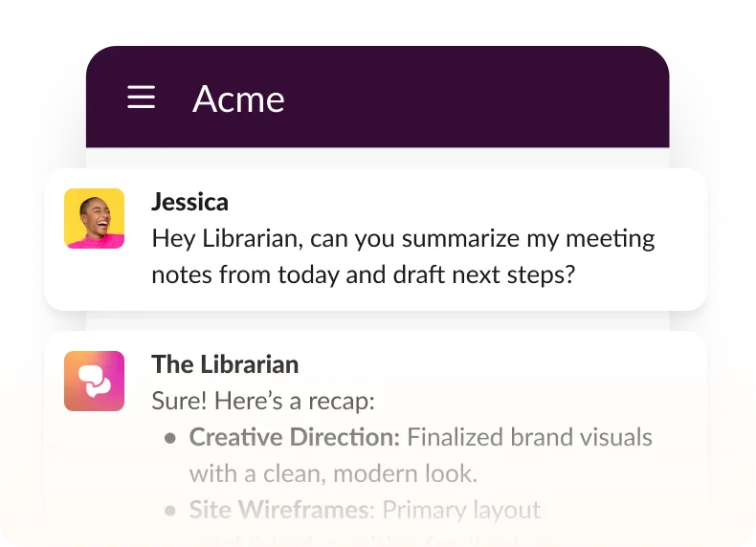This screenshot has width=756, height=547.
Task: Click the 'Primary layout' text
Action: pyautogui.click(x=459, y=509)
